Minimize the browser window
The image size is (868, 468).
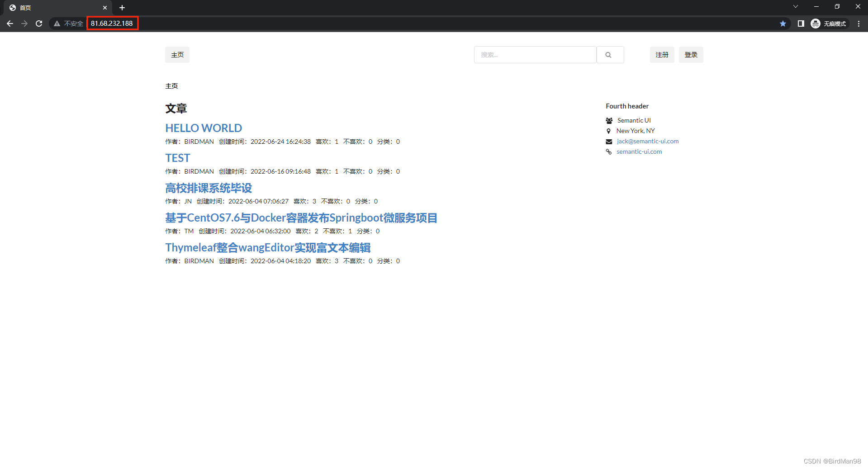tap(816, 6)
